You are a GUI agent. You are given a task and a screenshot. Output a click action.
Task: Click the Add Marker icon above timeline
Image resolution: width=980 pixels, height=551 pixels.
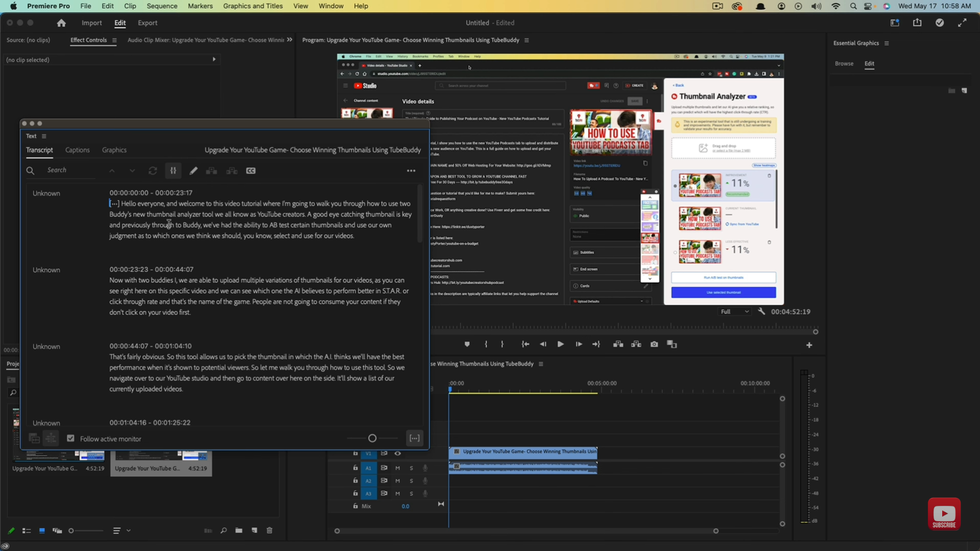point(466,344)
